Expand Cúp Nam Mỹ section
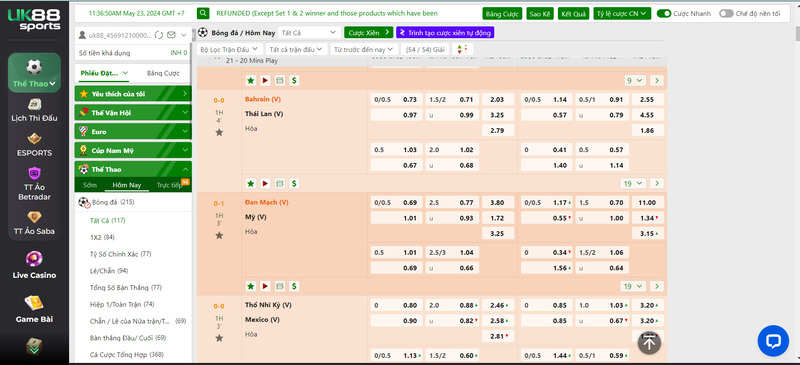This screenshot has height=365, width=800. [133, 151]
